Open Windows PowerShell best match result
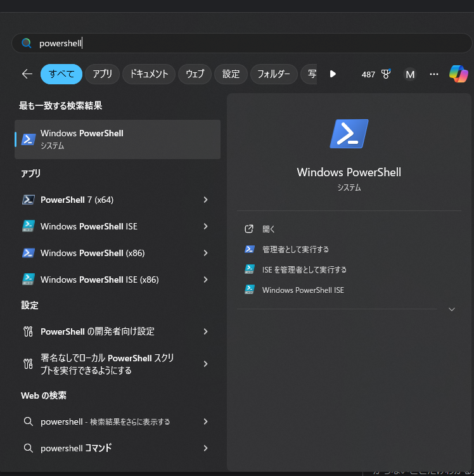The height and width of the screenshot is (476, 474). tap(117, 139)
